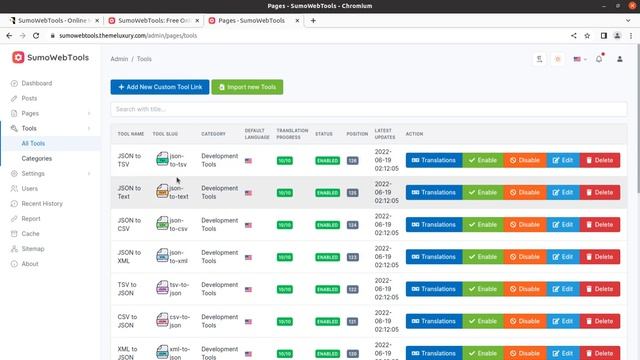The width and height of the screenshot is (640, 360).
Task: Click the json-to-csv tool icon
Action: (x=162, y=223)
